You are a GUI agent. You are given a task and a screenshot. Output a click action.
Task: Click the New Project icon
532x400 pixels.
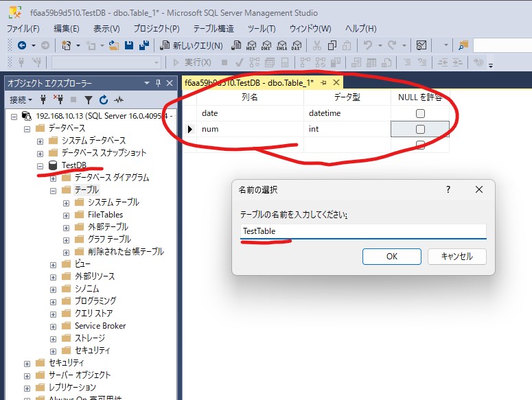pos(66,45)
